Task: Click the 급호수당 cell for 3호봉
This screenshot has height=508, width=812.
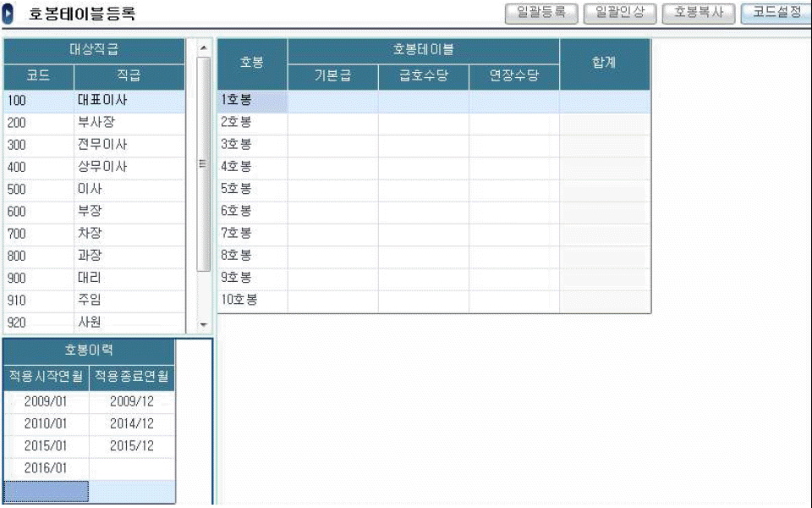Action: pos(423,145)
